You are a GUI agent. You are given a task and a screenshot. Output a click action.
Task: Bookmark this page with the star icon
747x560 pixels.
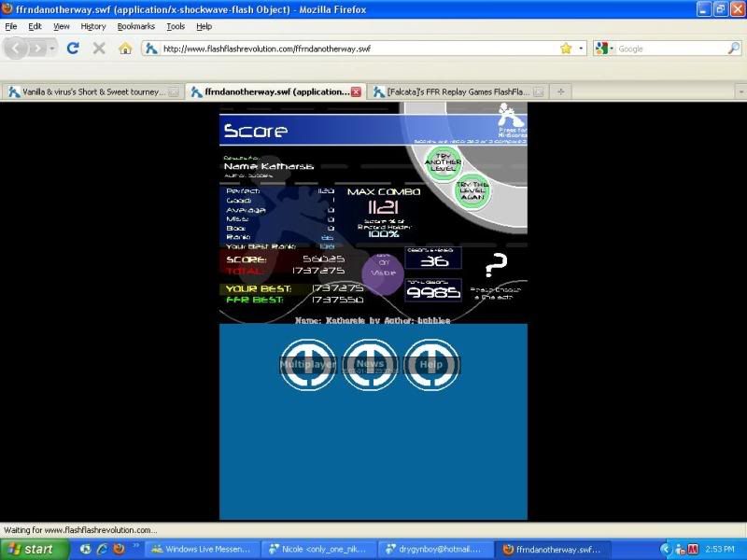[566, 49]
